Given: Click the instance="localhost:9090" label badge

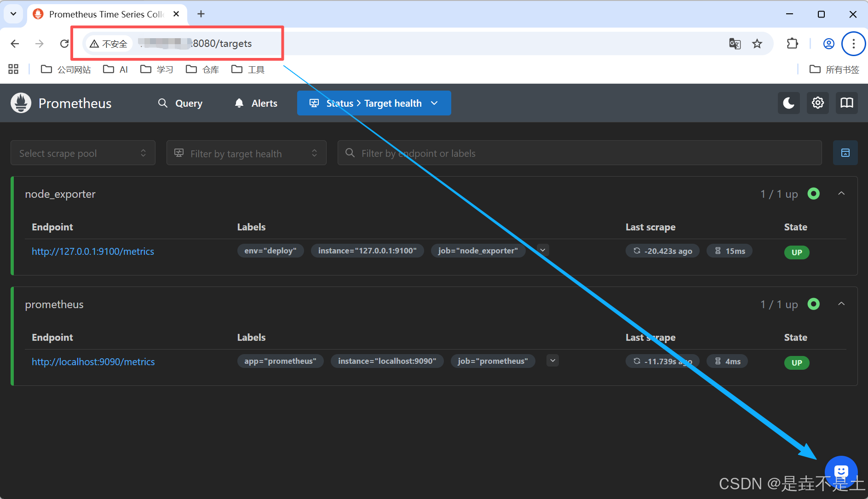Looking at the screenshot, I should [x=387, y=361].
